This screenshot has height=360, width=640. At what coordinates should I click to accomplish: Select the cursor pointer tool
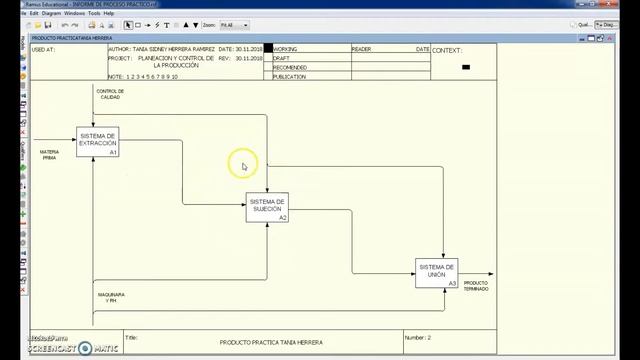[128, 25]
